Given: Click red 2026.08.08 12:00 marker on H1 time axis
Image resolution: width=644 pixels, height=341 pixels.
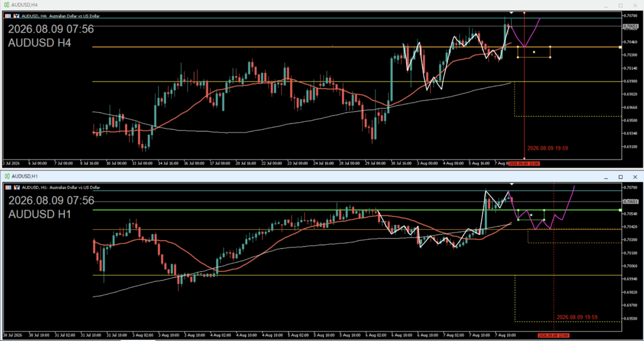Looking at the screenshot, I should [x=554, y=335].
